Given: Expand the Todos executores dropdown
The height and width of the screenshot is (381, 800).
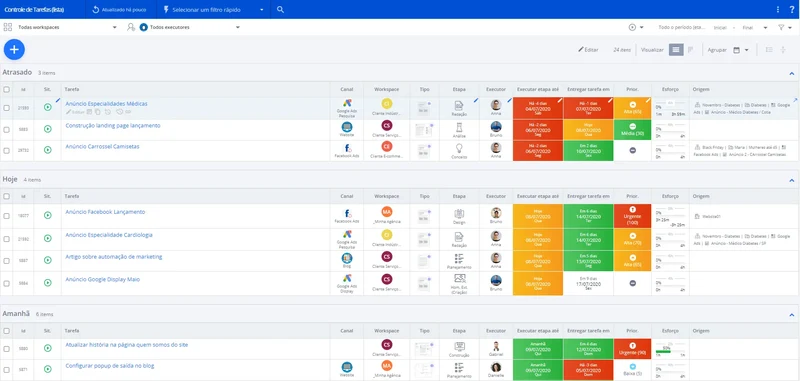Looking at the screenshot, I should (x=189, y=28).
